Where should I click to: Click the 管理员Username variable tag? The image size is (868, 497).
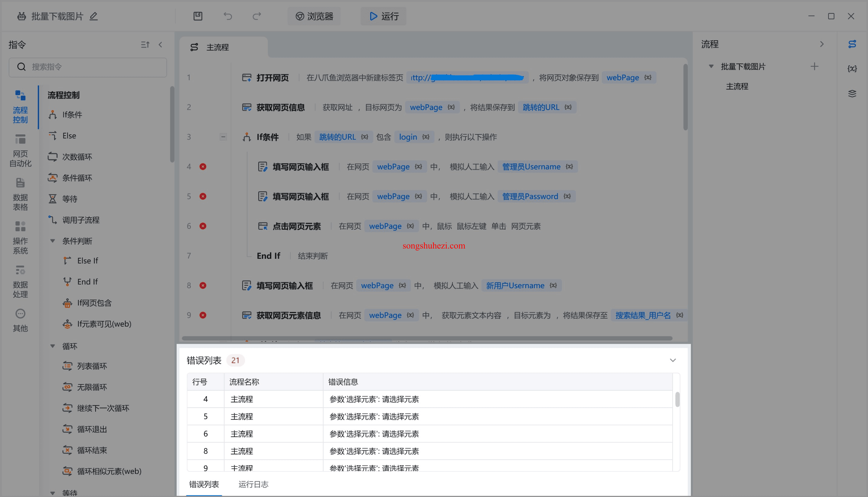(x=537, y=166)
